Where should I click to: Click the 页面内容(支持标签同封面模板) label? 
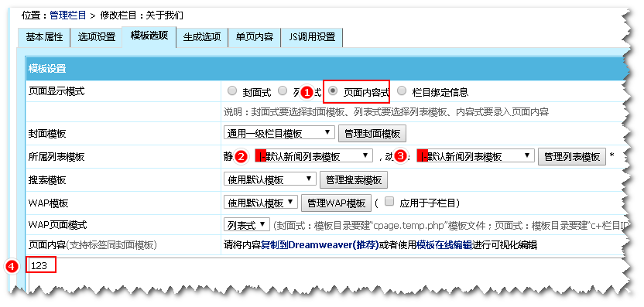pos(92,245)
